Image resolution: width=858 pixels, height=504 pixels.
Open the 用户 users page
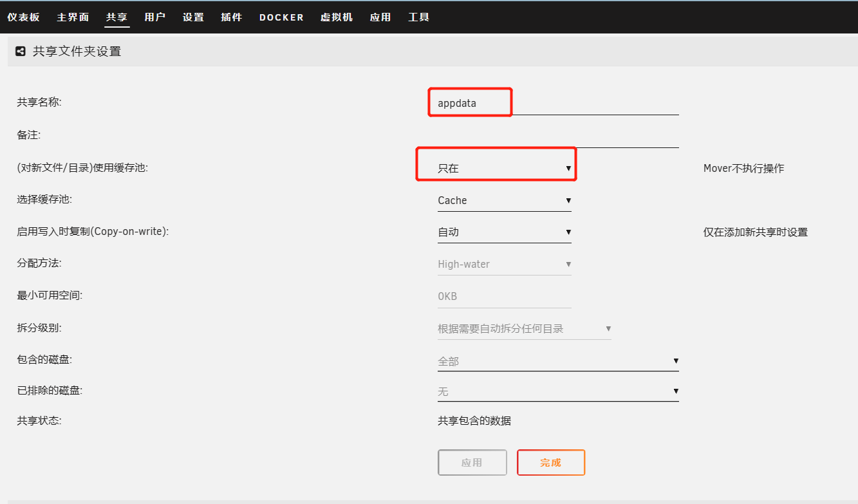point(155,17)
